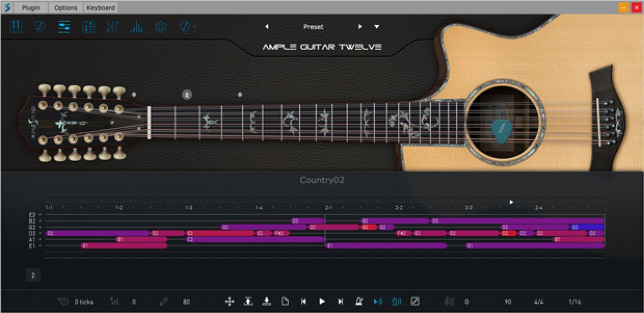
Task: Select the long E1 note in bar two
Action: [x=386, y=246]
